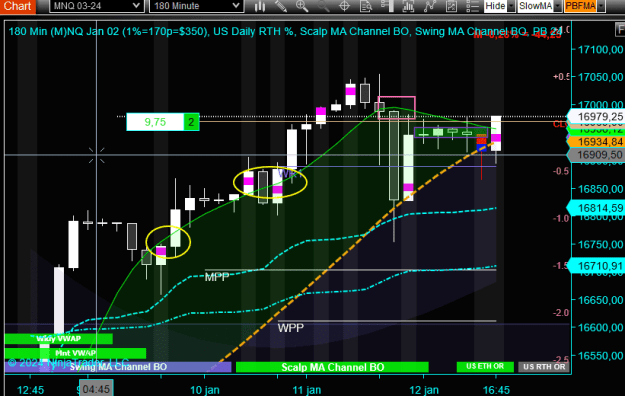Open the data series bar-chart icon
625x396 pixels.
pos(408,6)
